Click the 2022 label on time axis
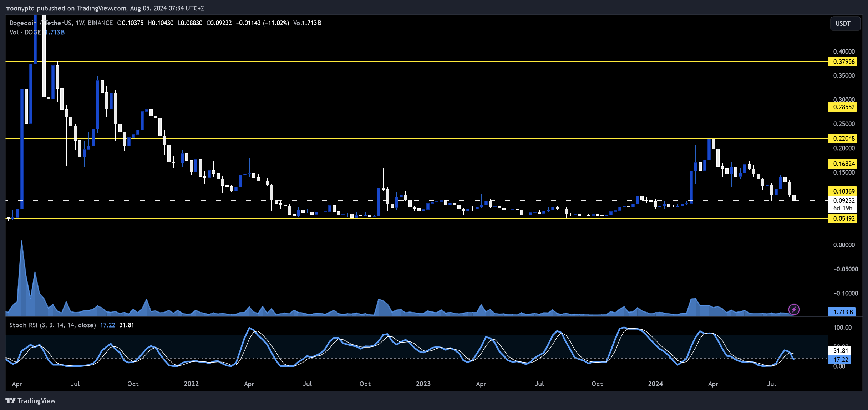 click(191, 384)
